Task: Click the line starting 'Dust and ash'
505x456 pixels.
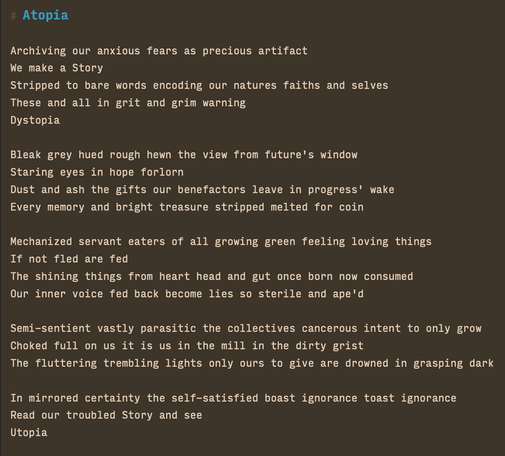Action: coord(202,189)
